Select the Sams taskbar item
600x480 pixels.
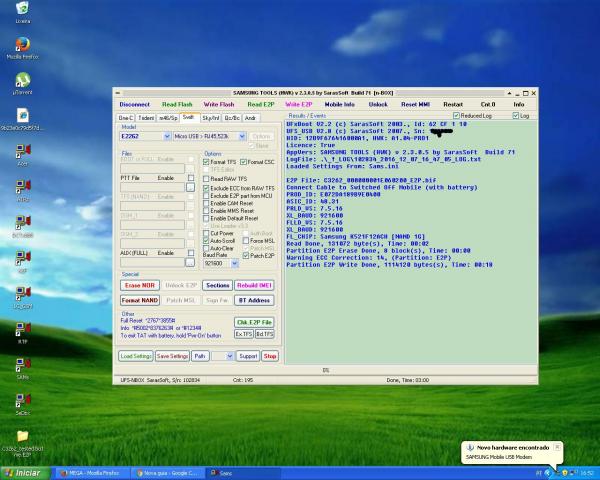244,473
